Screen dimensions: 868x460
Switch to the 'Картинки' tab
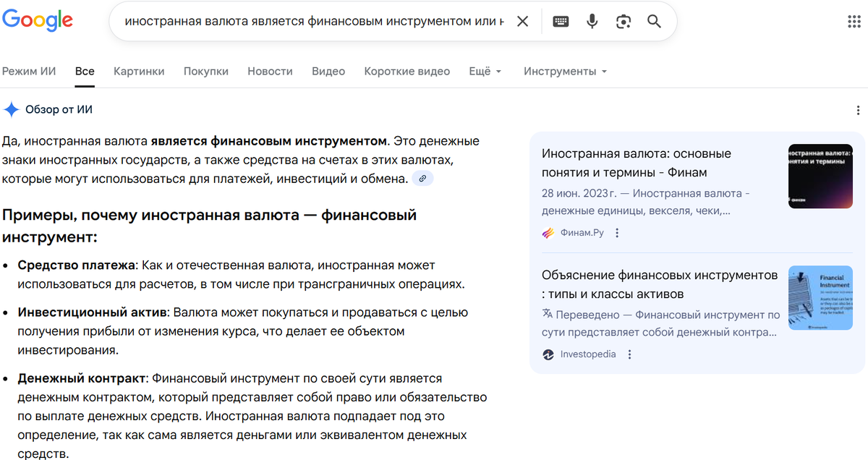138,71
